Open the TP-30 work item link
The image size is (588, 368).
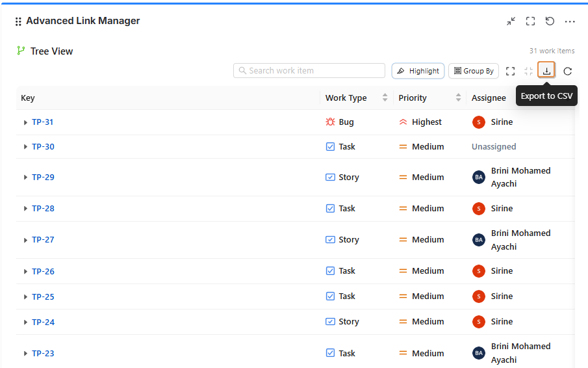43,147
